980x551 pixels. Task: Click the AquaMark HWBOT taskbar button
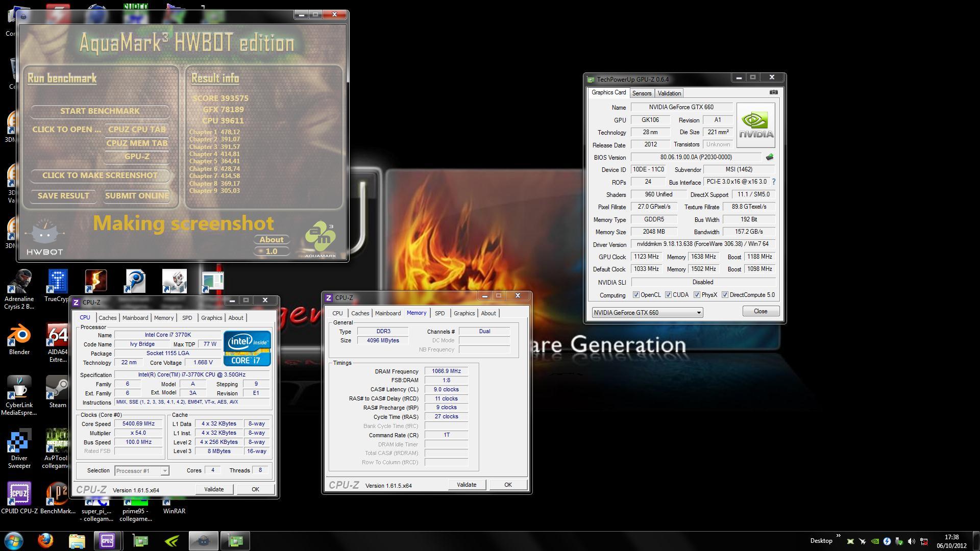(x=203, y=541)
